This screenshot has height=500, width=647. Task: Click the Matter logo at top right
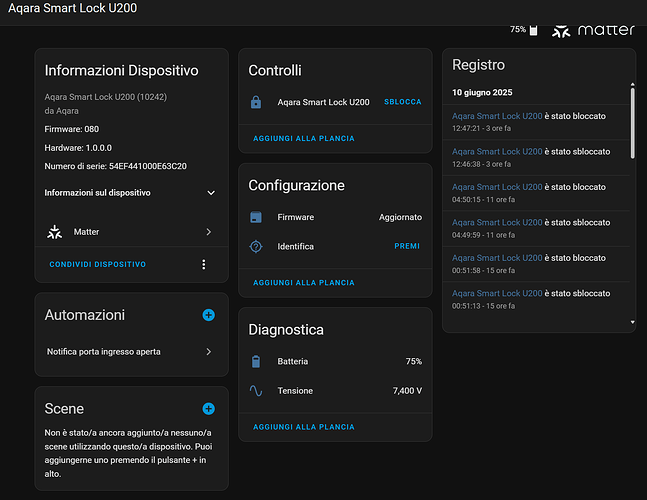[594, 30]
